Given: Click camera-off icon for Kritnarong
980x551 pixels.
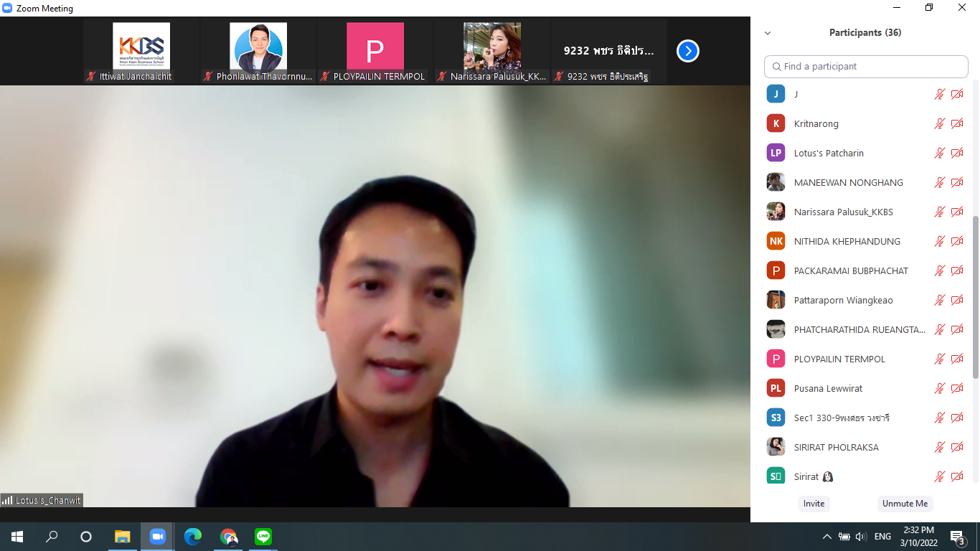Looking at the screenshot, I should [x=957, y=123].
